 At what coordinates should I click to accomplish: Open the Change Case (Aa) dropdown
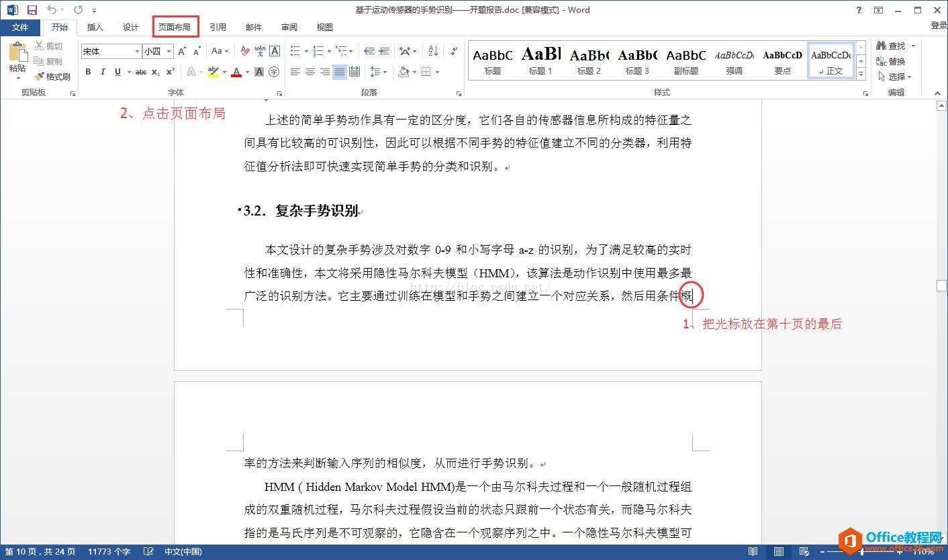pyautogui.click(x=220, y=51)
